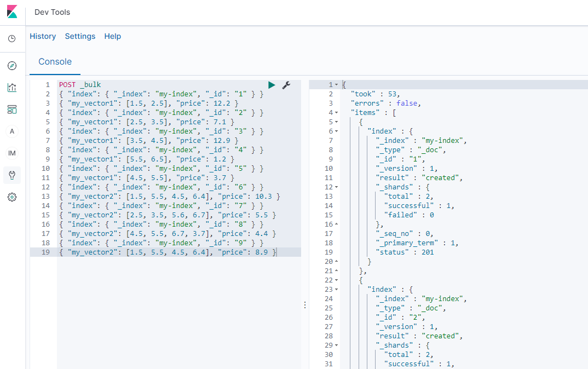Click line with price 7.1
Viewport: 588px width, 369px height.
(147, 122)
